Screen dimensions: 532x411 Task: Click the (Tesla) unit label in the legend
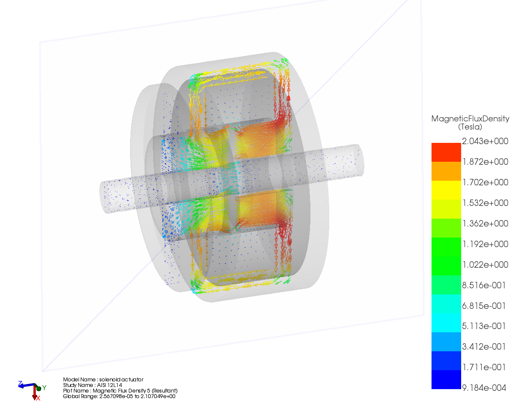pos(470,127)
